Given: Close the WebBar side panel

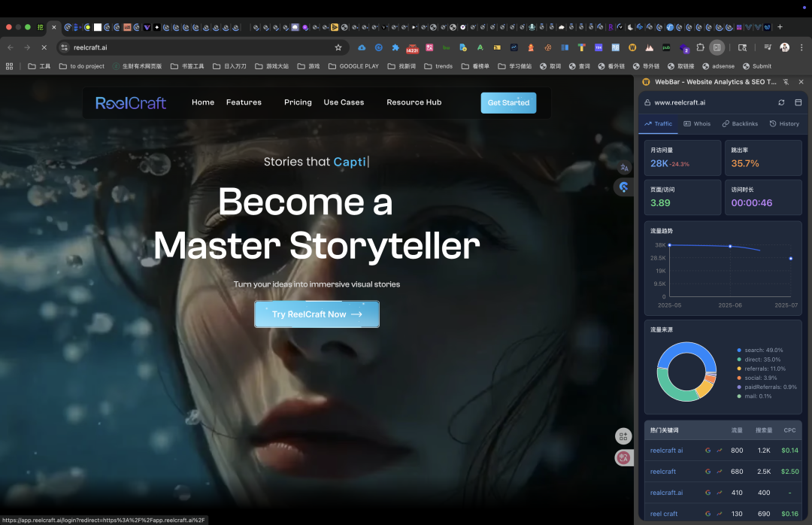Looking at the screenshot, I should 801,82.
